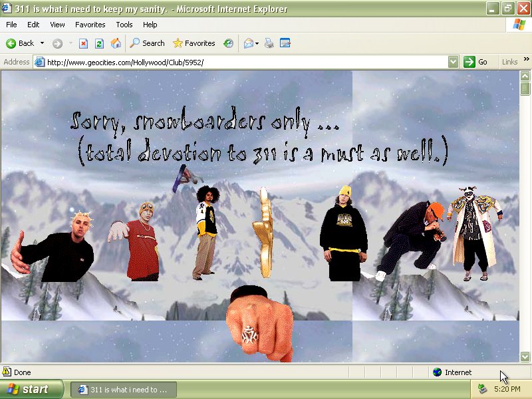The width and height of the screenshot is (532, 399).
Task: Go to the Home page icon
Action: (116, 43)
